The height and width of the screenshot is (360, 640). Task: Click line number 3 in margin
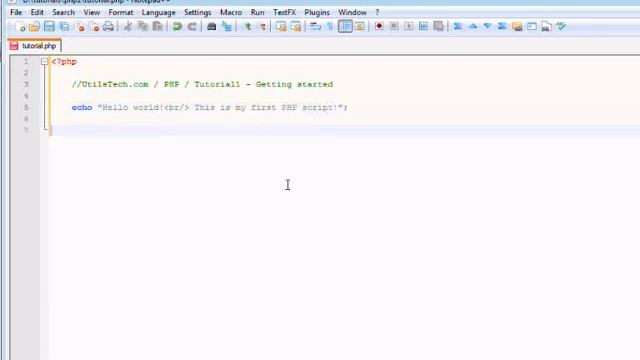[x=26, y=84]
